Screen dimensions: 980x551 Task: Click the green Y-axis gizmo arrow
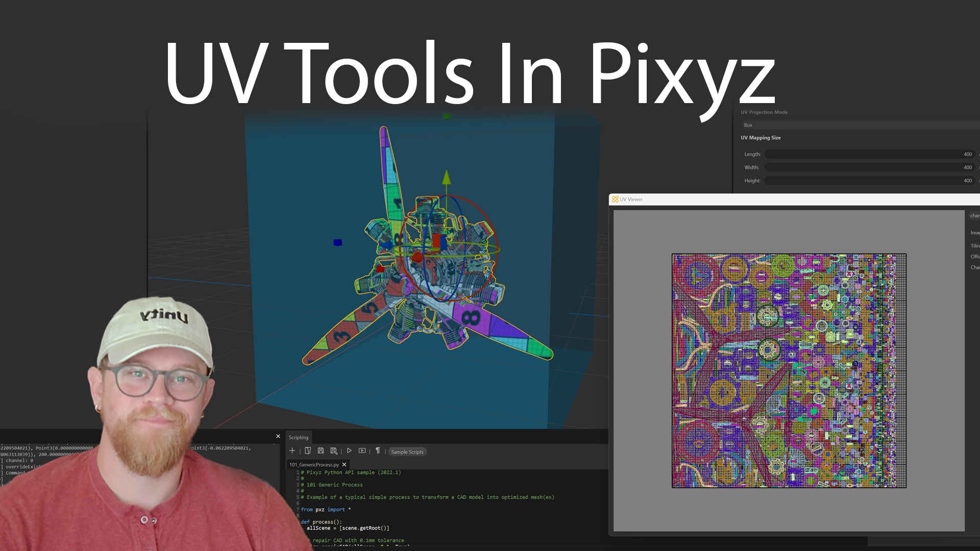tap(447, 178)
